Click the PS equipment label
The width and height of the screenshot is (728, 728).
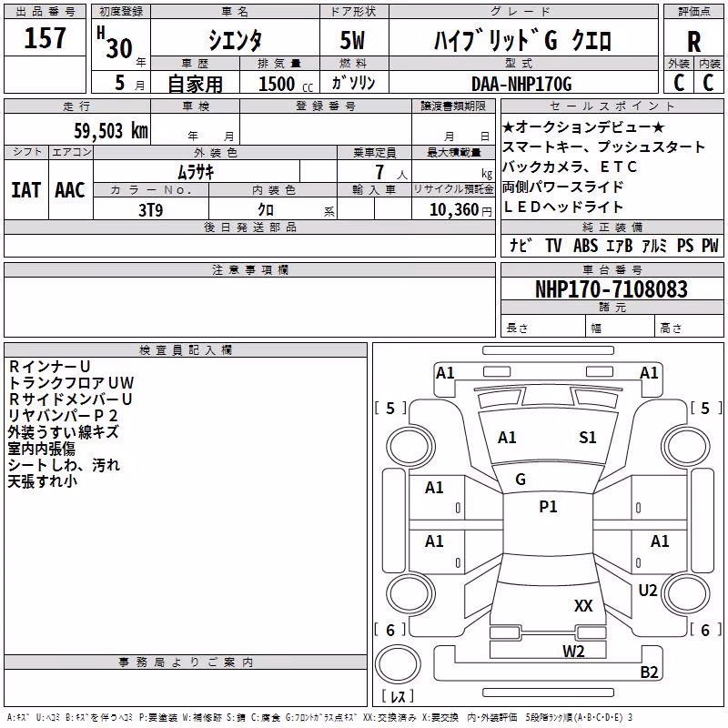point(685,245)
